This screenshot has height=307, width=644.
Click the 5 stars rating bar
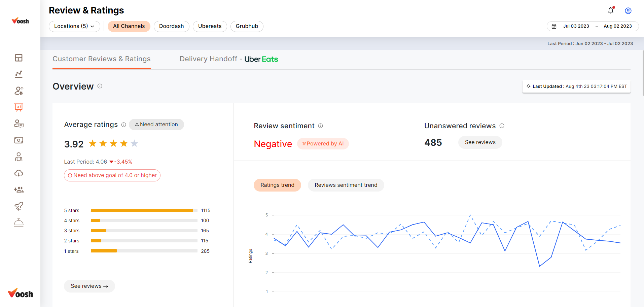tap(144, 210)
